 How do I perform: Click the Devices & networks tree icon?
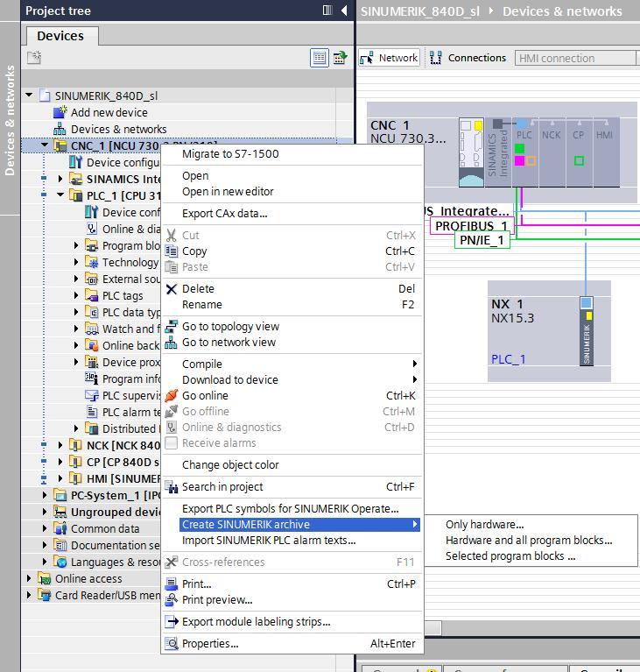tap(60, 129)
